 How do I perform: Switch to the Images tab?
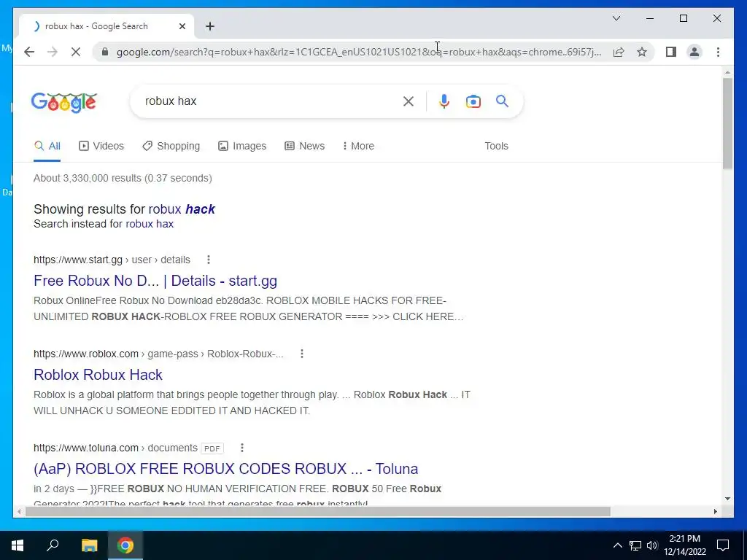[x=242, y=146]
